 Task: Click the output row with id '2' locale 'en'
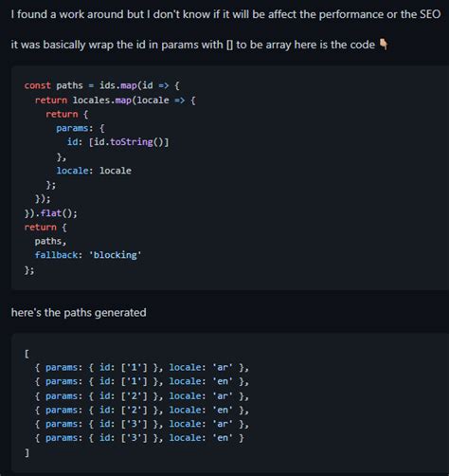click(x=142, y=410)
